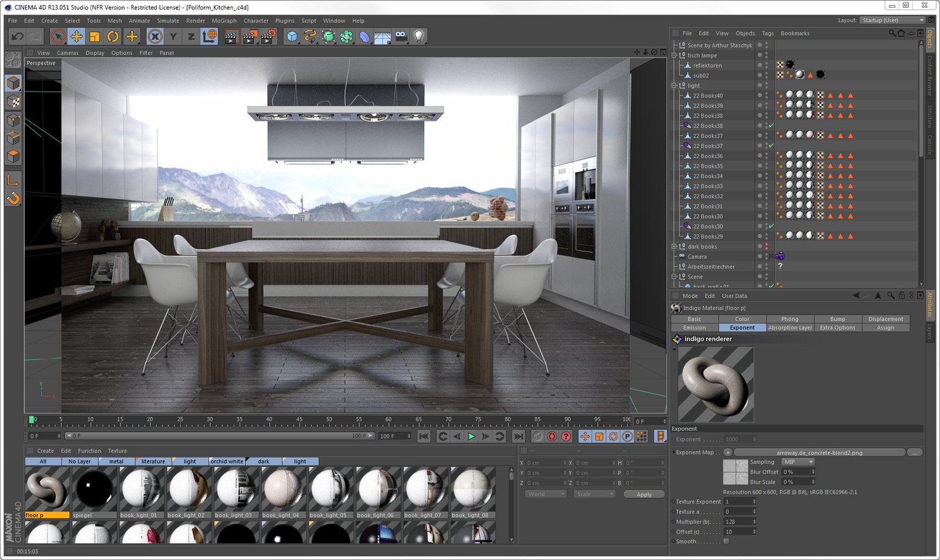Viewport: 940px width, 560px height.
Task: Collapse the 'light' group in object tree
Action: (x=674, y=86)
